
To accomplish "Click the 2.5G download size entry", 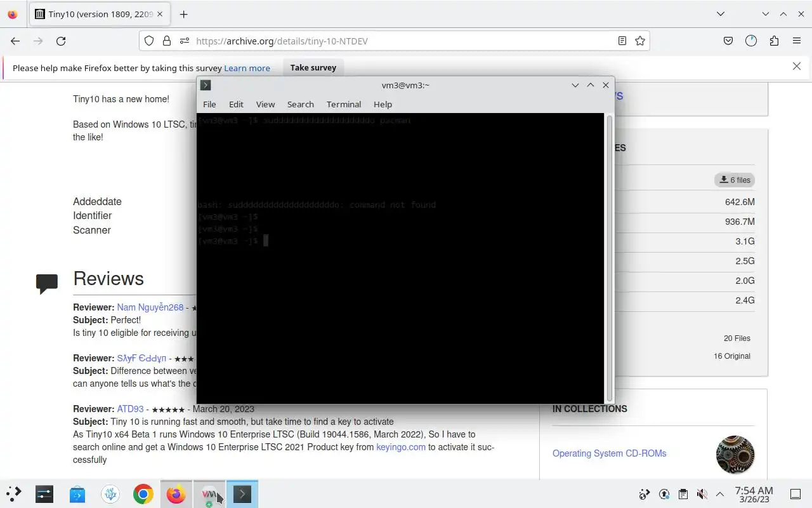I will click(745, 261).
